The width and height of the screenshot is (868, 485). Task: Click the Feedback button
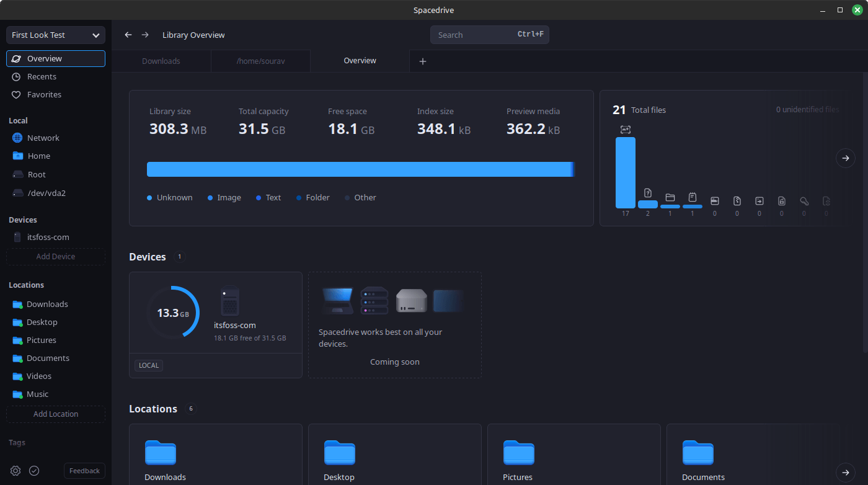(84, 471)
